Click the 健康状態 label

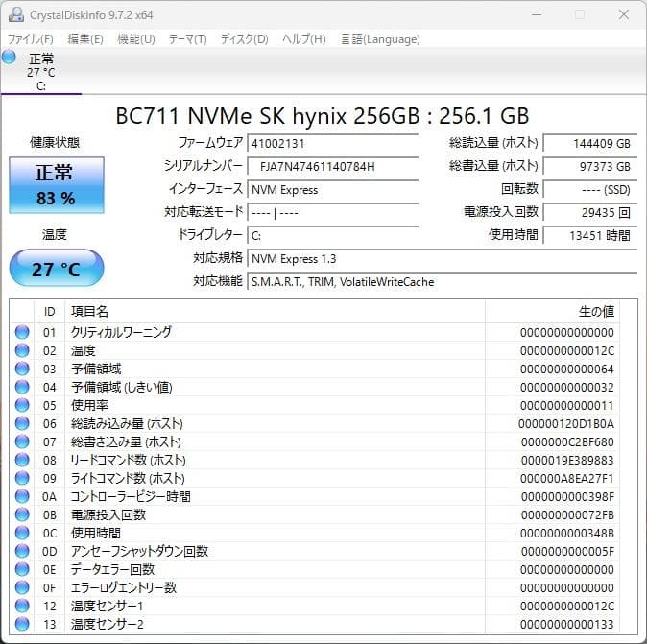click(55, 142)
